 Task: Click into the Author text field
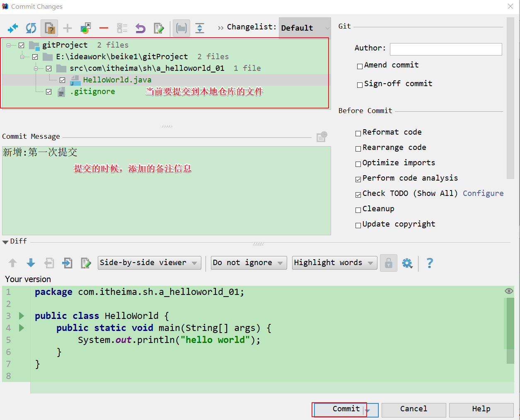445,49
